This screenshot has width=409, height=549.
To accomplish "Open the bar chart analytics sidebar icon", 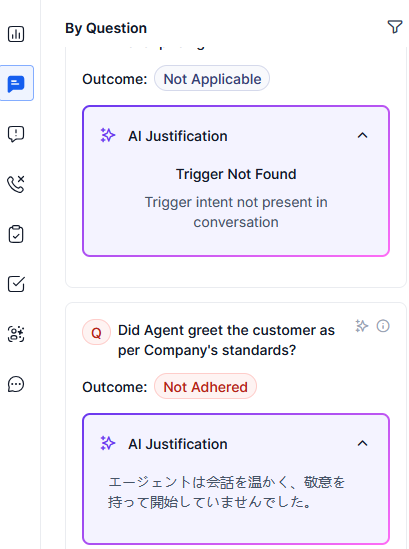I will pyautogui.click(x=16, y=34).
